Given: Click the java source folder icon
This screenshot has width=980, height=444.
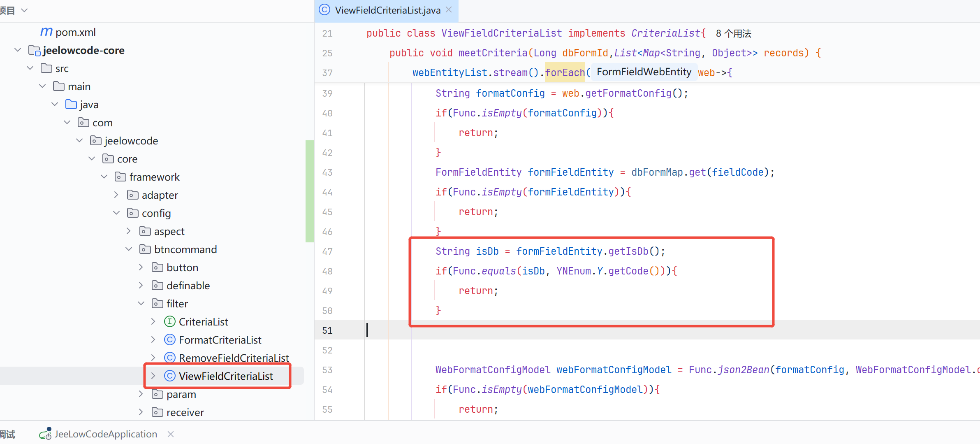Looking at the screenshot, I should point(71,105).
